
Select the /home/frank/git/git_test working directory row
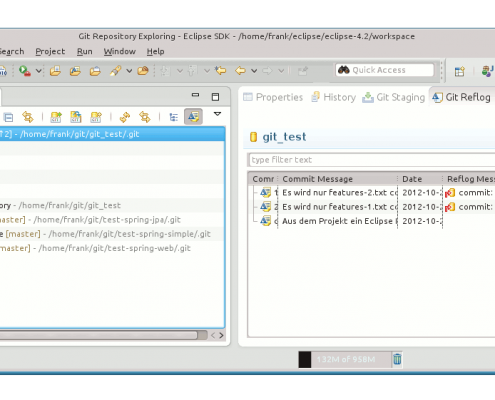[x=112, y=205]
